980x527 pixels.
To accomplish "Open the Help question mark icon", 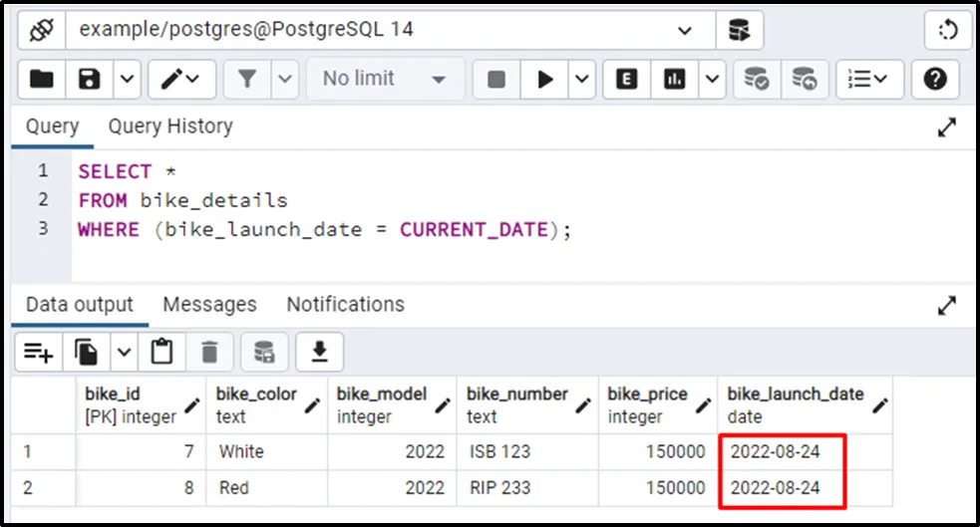I will tap(934, 79).
